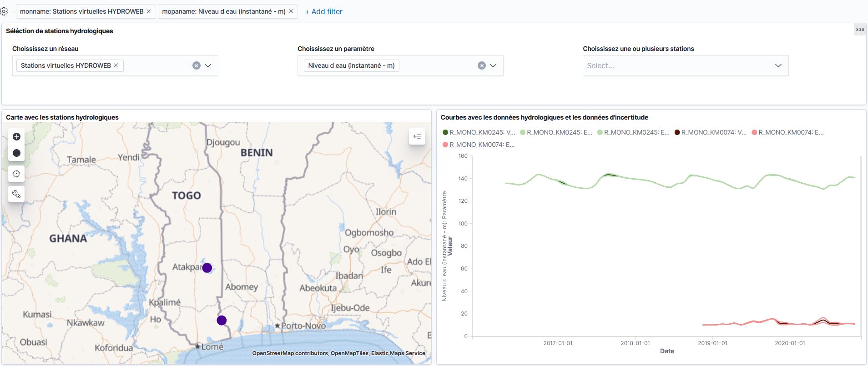
Task: Select the station marker near Atakpamé
Action: pos(207,268)
